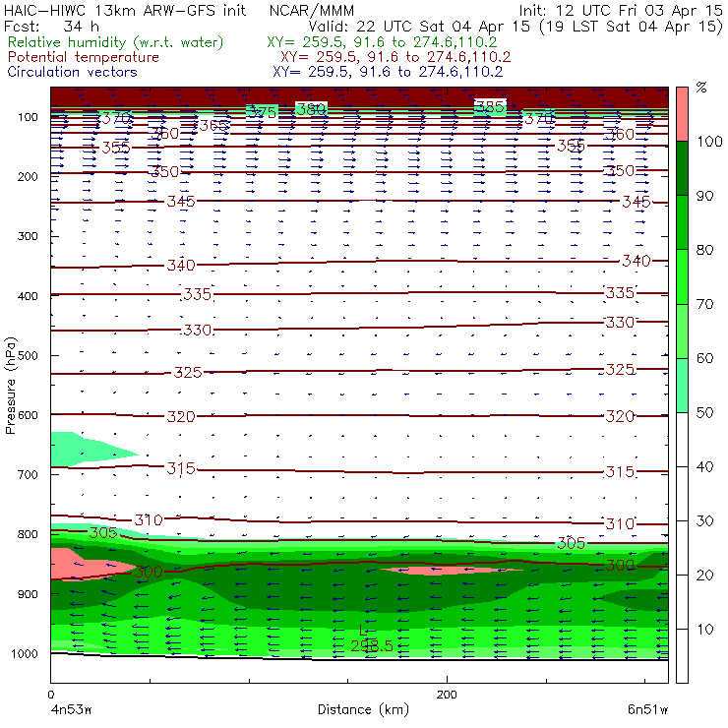Click the pink above-100% colorbar swatch

coord(682,114)
